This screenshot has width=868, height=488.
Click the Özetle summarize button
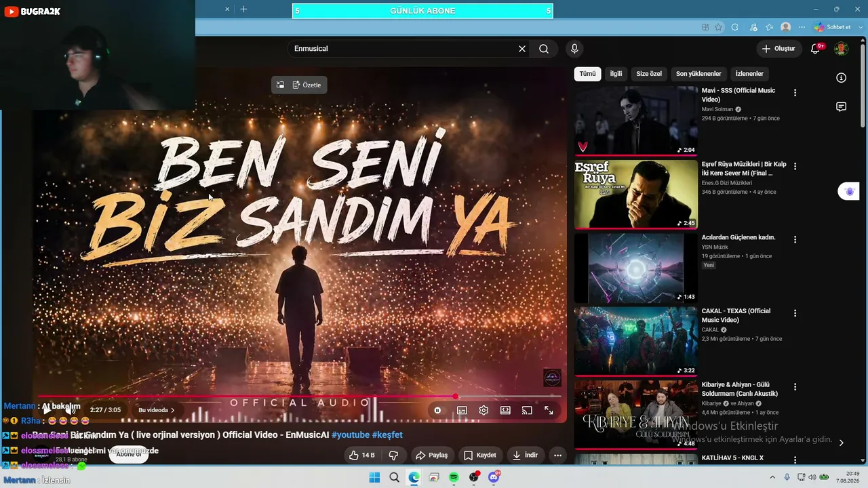point(307,85)
